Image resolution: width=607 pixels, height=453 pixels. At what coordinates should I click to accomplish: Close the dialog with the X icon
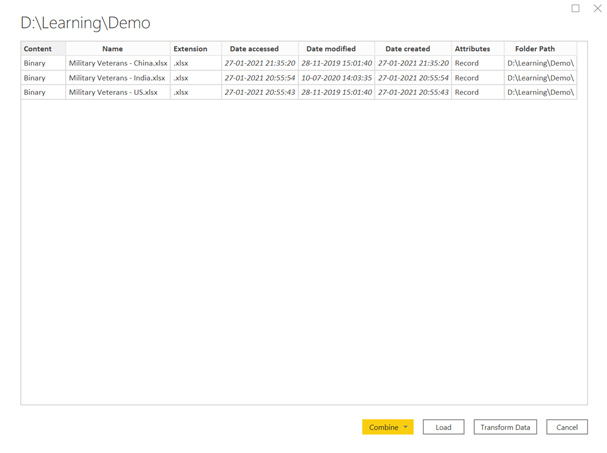[597, 9]
